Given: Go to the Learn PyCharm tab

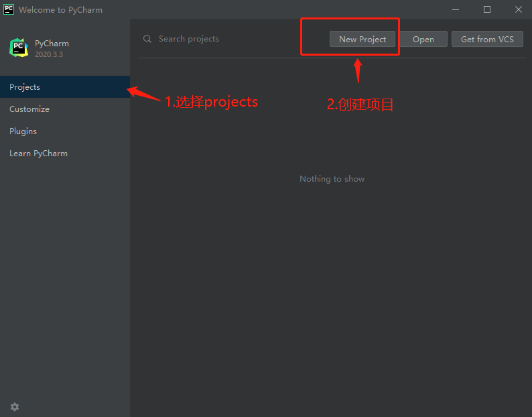Looking at the screenshot, I should [65, 154].
